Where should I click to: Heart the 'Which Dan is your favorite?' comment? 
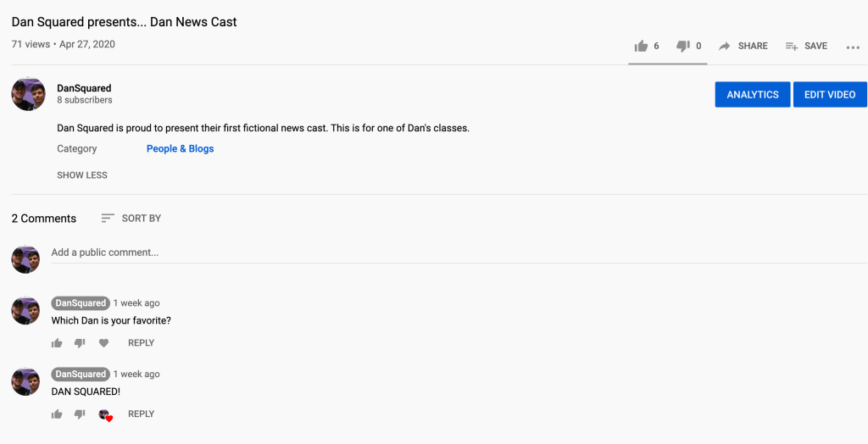click(104, 343)
